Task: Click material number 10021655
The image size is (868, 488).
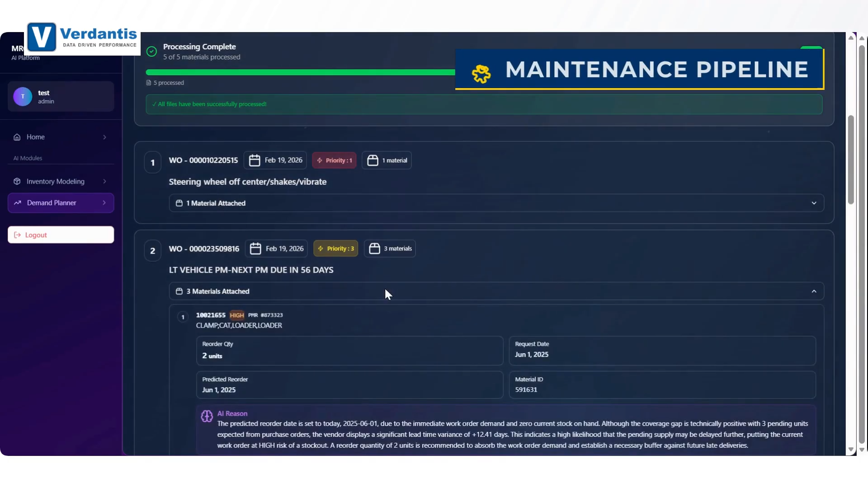Action: (211, 315)
